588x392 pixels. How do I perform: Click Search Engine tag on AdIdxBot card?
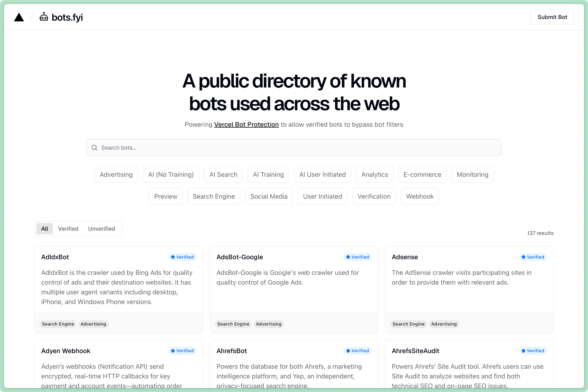58,324
